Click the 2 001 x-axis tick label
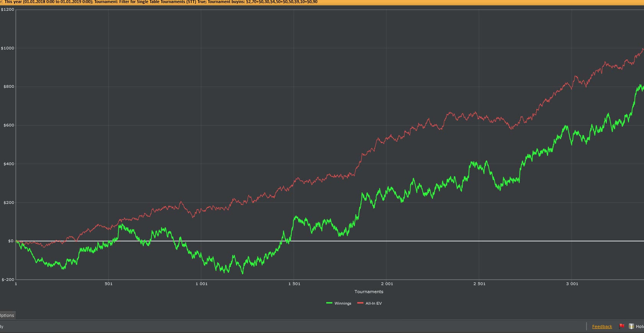This screenshot has height=333, width=644. 387,284
